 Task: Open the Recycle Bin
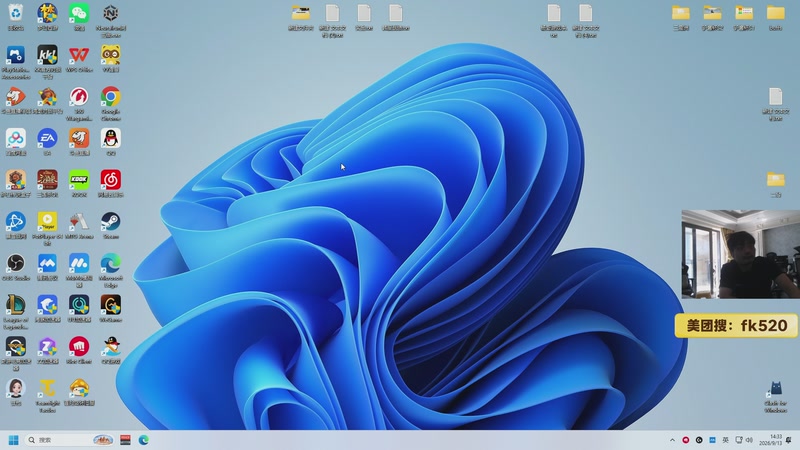click(16, 17)
